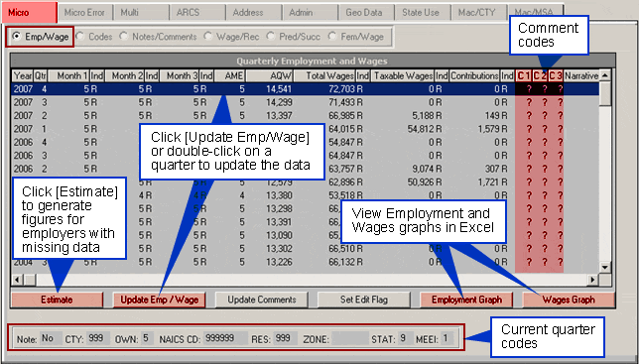Open the Admin tab
This screenshot has width=639, height=364.
click(311, 12)
